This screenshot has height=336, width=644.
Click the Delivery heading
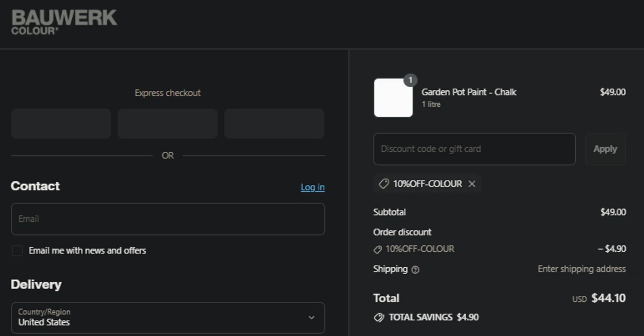36,284
